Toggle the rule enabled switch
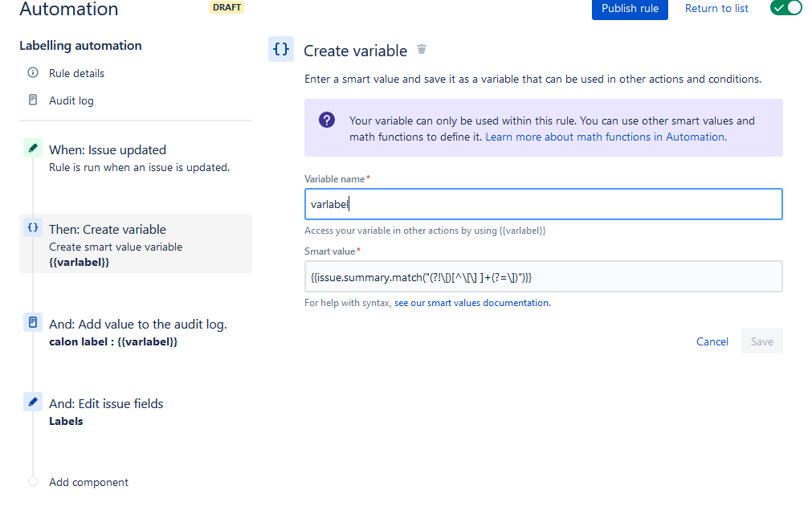 (785, 8)
